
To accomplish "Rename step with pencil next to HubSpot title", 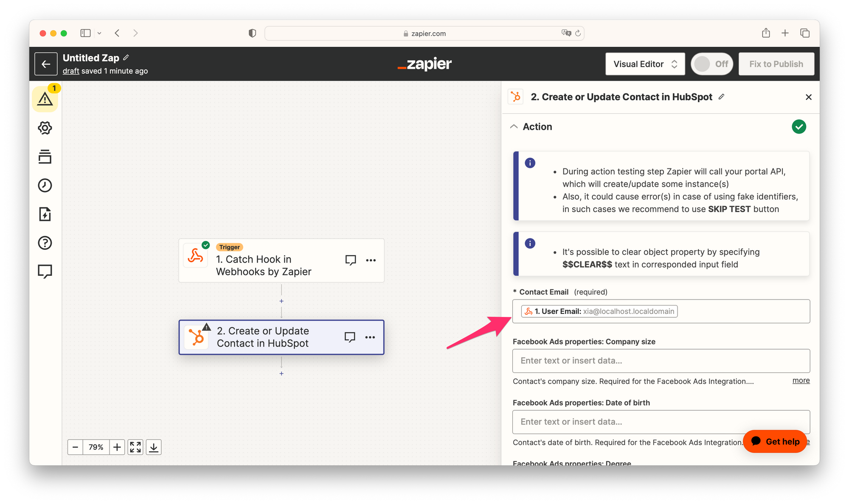I will tap(721, 97).
